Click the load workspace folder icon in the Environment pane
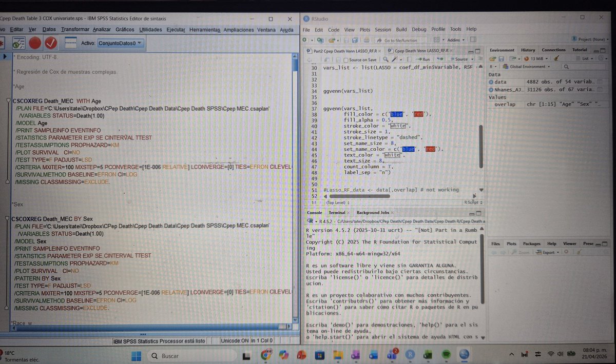The image size is (616, 364). tap(493, 58)
